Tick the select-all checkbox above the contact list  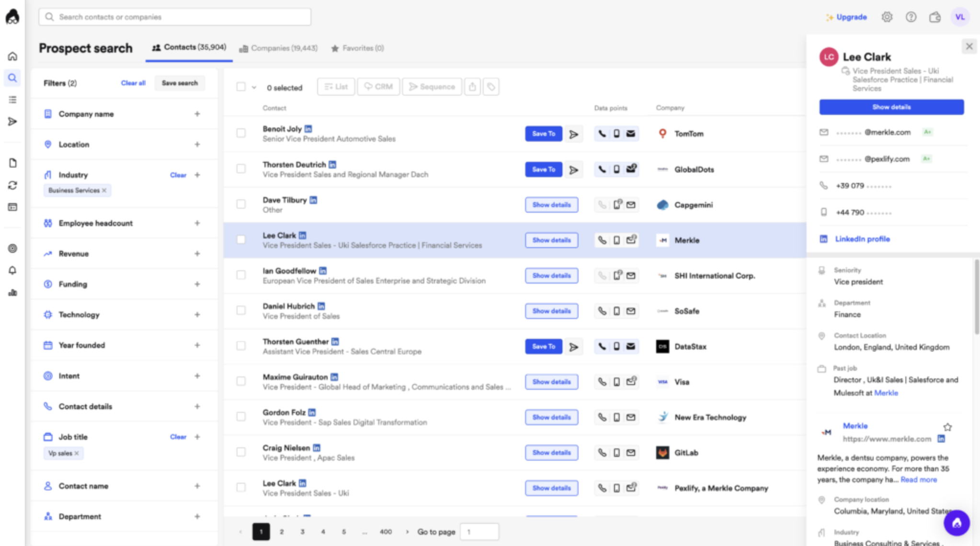(241, 86)
